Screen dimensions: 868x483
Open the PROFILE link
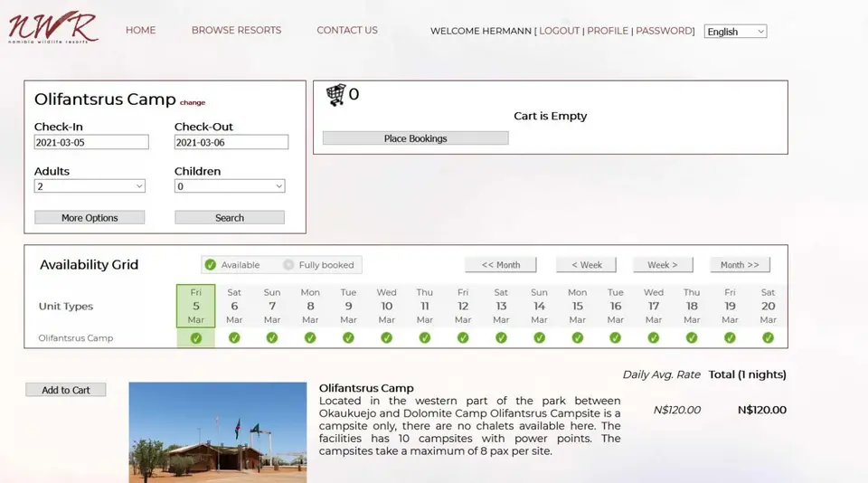tap(608, 31)
